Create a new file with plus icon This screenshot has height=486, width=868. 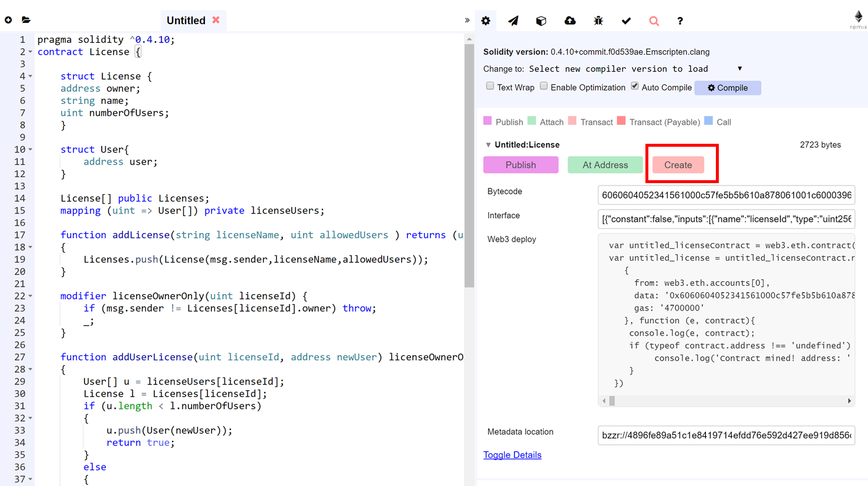tap(8, 20)
